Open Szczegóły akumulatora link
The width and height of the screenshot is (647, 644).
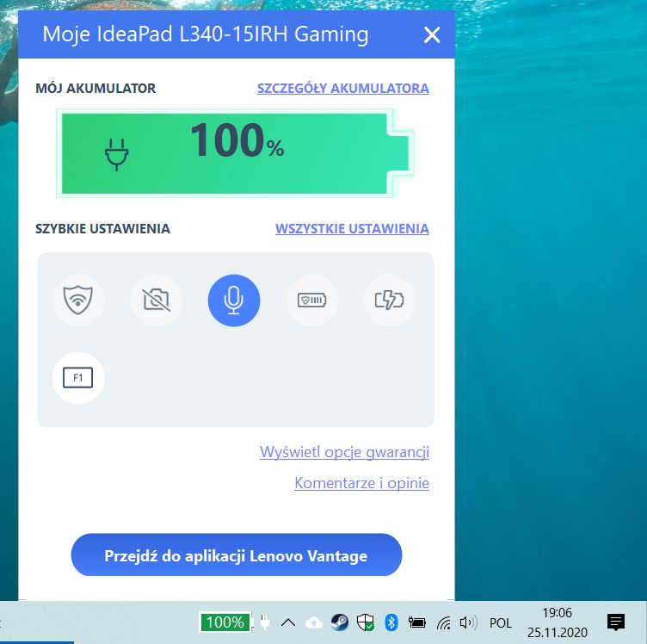343,89
